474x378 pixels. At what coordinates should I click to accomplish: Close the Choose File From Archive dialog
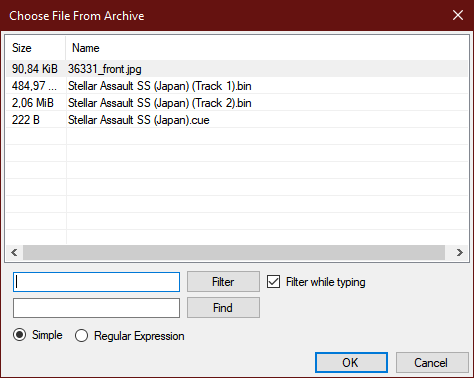(458, 15)
